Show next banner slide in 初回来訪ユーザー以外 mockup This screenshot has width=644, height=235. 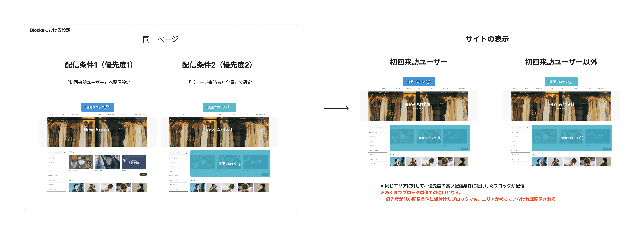(603, 106)
